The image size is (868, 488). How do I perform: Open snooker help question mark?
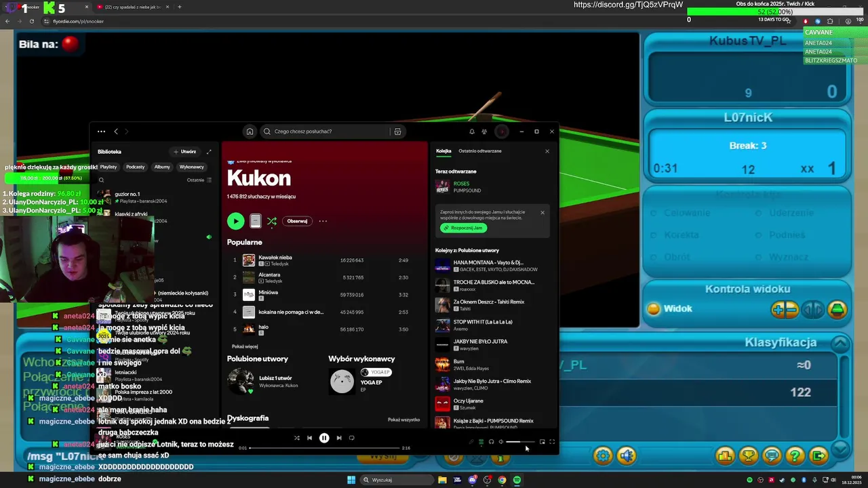click(x=795, y=455)
